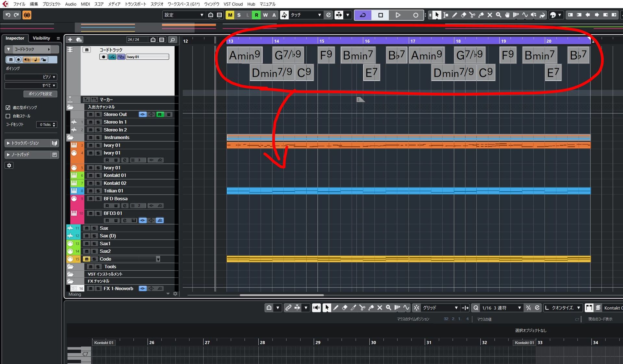Select the Eraser tool in top toolbar
The height and width of the screenshot is (364, 623).
pos(463,15)
